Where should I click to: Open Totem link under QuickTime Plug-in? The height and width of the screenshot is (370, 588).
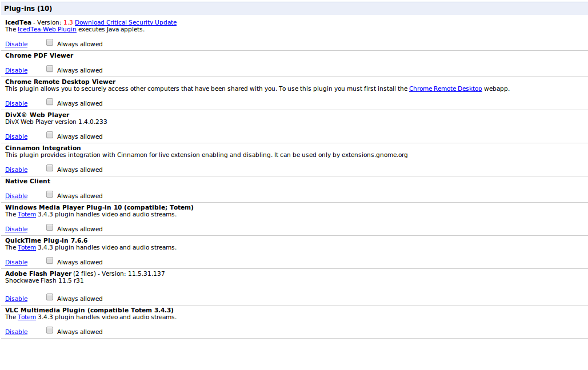27,247
